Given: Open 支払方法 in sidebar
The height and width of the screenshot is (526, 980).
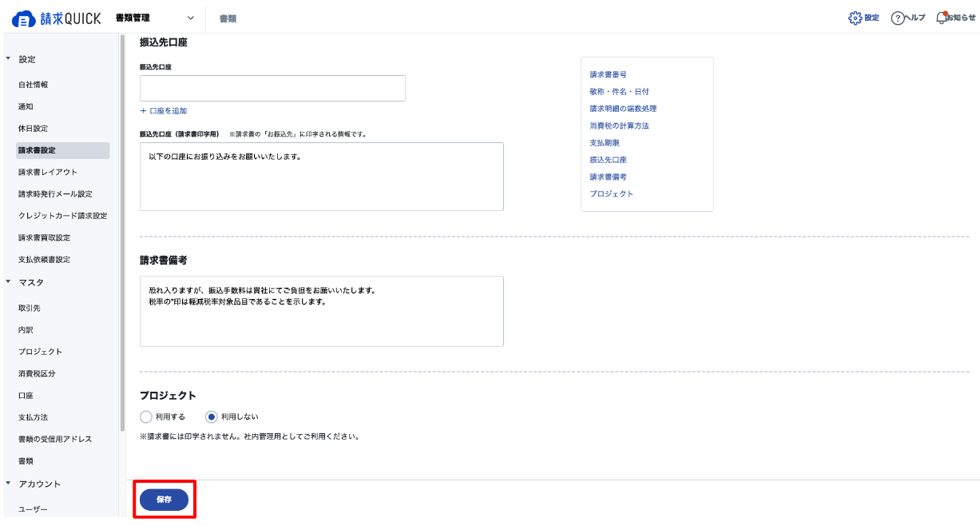Looking at the screenshot, I should click(33, 417).
